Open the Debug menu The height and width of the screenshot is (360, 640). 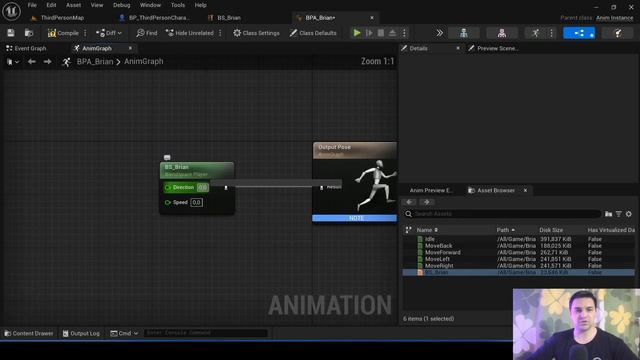pyautogui.click(x=121, y=5)
